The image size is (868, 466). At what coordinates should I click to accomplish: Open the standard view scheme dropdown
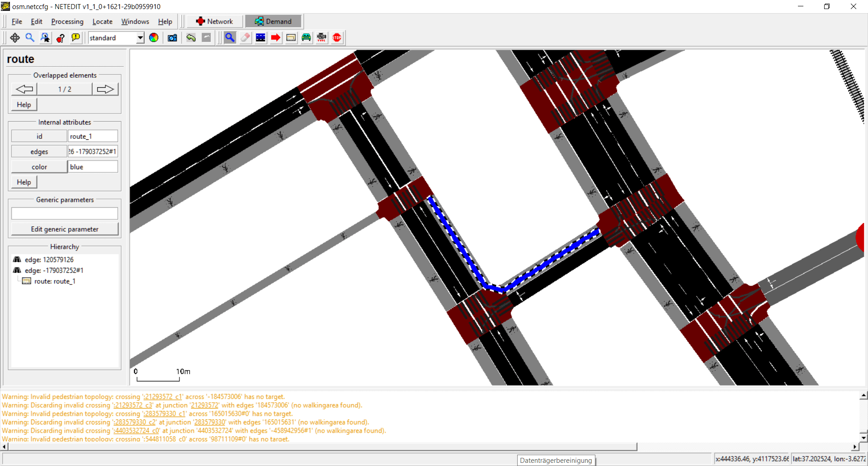coord(140,38)
